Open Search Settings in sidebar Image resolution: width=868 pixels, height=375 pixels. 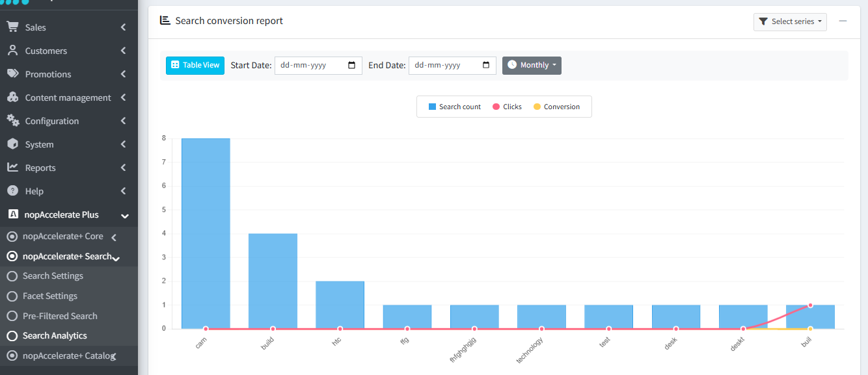coord(53,276)
